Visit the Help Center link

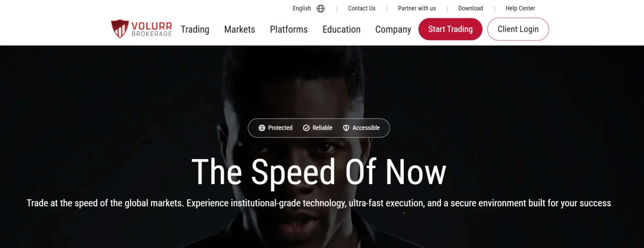(x=520, y=8)
